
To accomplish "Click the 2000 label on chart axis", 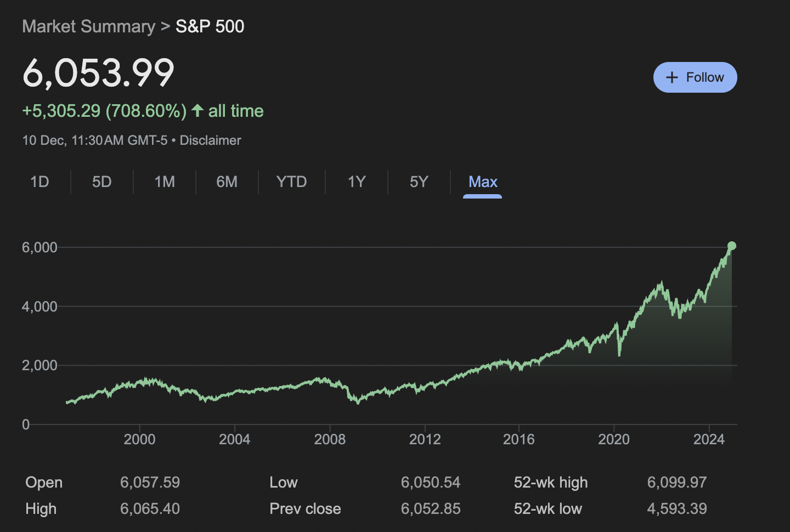I will [x=139, y=439].
